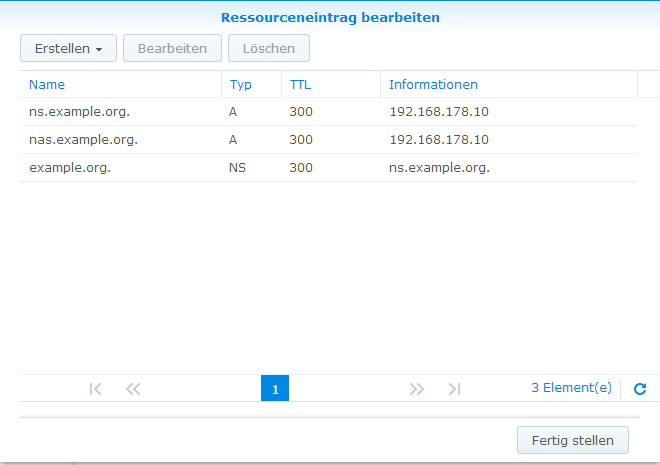Click TTL 300 of the example.org. row
This screenshot has width=660, height=465.
301,168
